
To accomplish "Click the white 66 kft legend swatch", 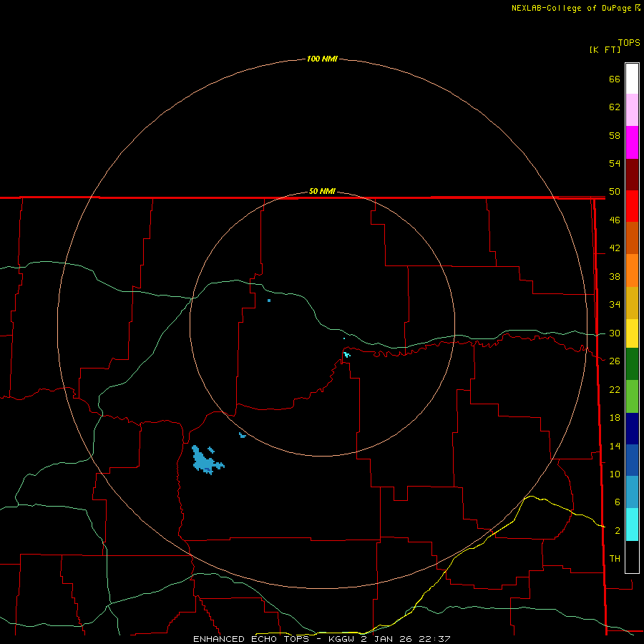I will coord(632,79).
